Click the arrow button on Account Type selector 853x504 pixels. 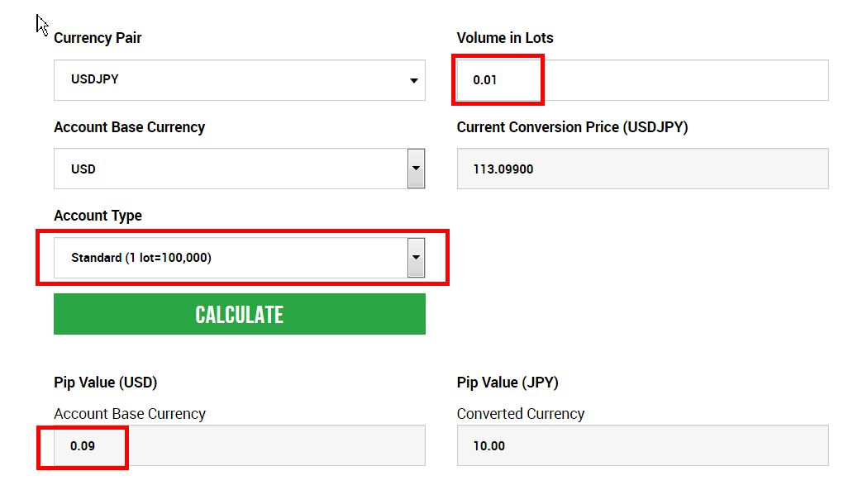point(416,258)
